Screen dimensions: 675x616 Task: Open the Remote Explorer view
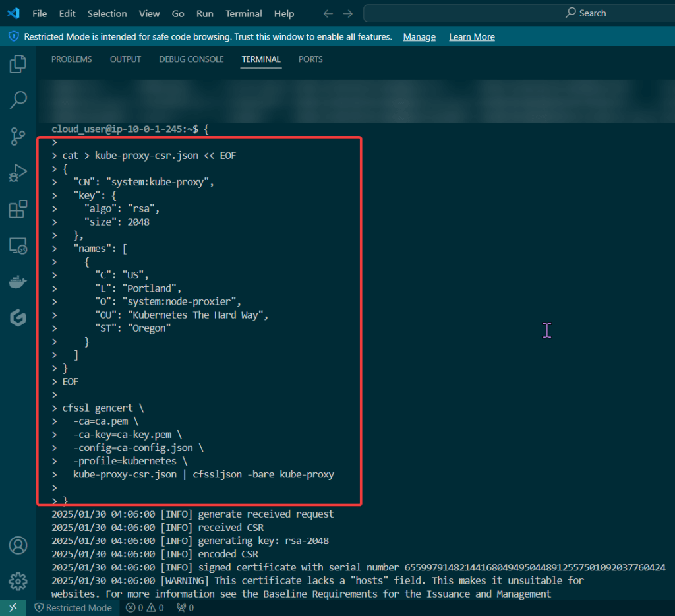[x=18, y=246]
